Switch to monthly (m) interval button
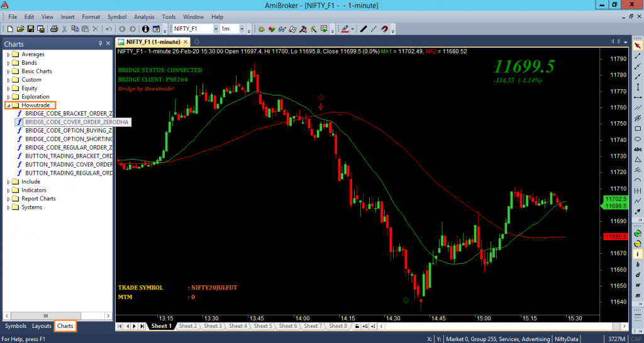 click(638, 295)
